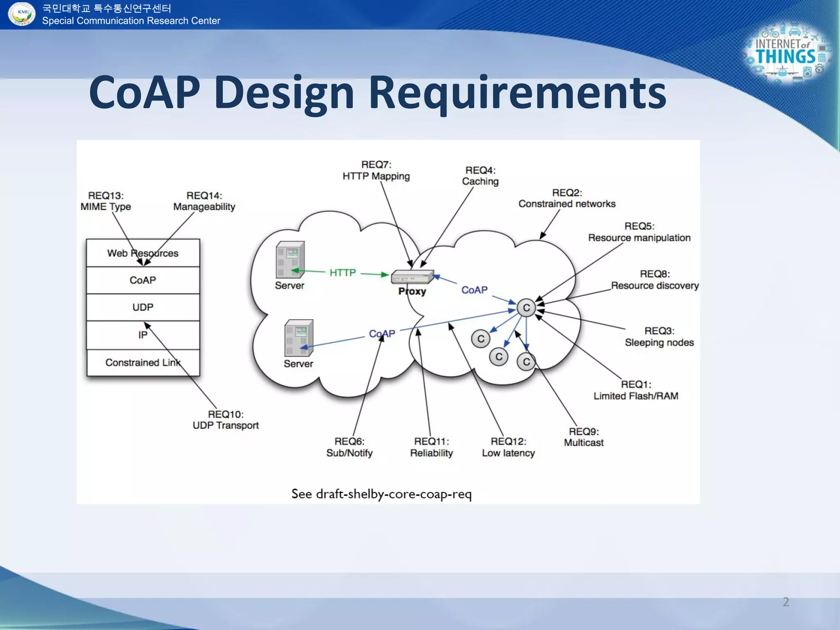Screen dimensions: 840x630
Task: Click the KMU university logo icon
Action: point(22,14)
